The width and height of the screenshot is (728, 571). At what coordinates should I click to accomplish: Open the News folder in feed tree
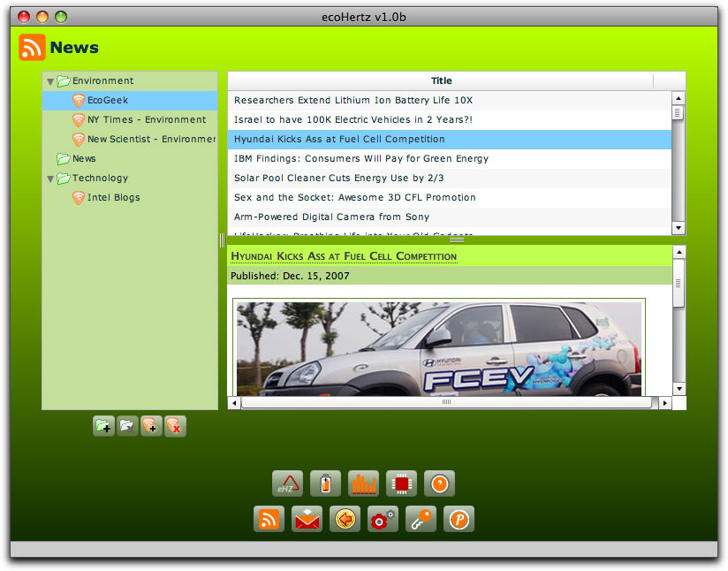click(x=84, y=159)
